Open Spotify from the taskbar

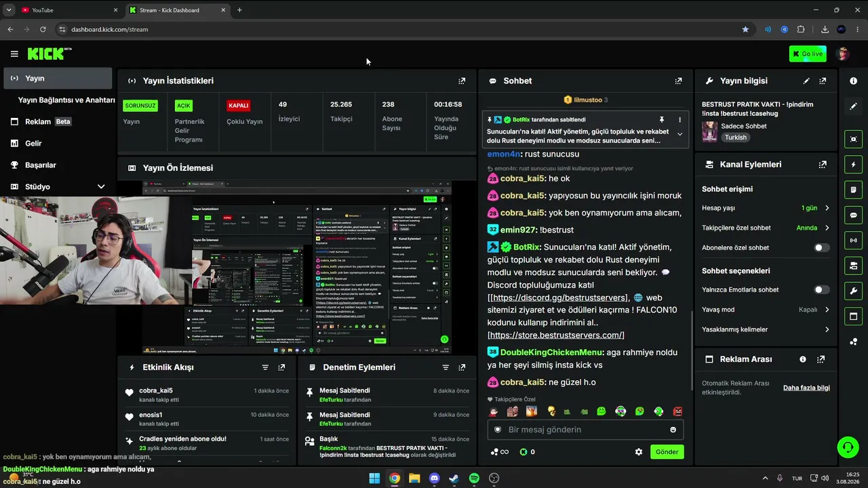point(474,479)
